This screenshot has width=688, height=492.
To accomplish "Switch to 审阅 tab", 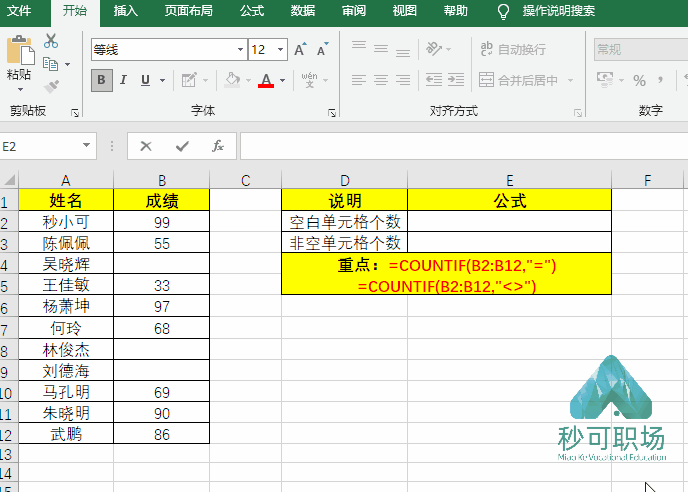I will 354,11.
